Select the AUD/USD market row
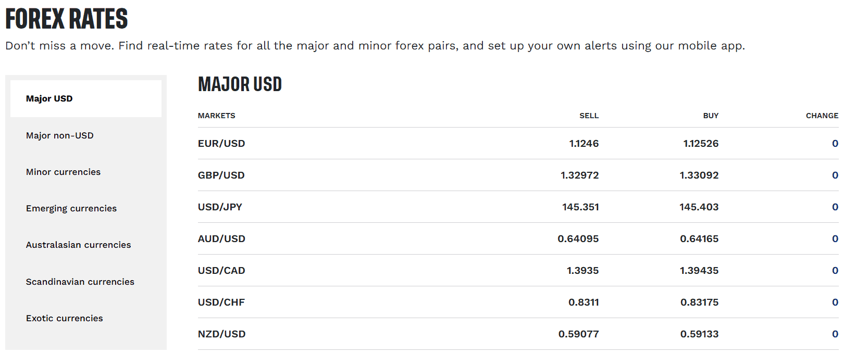 pyautogui.click(x=221, y=239)
